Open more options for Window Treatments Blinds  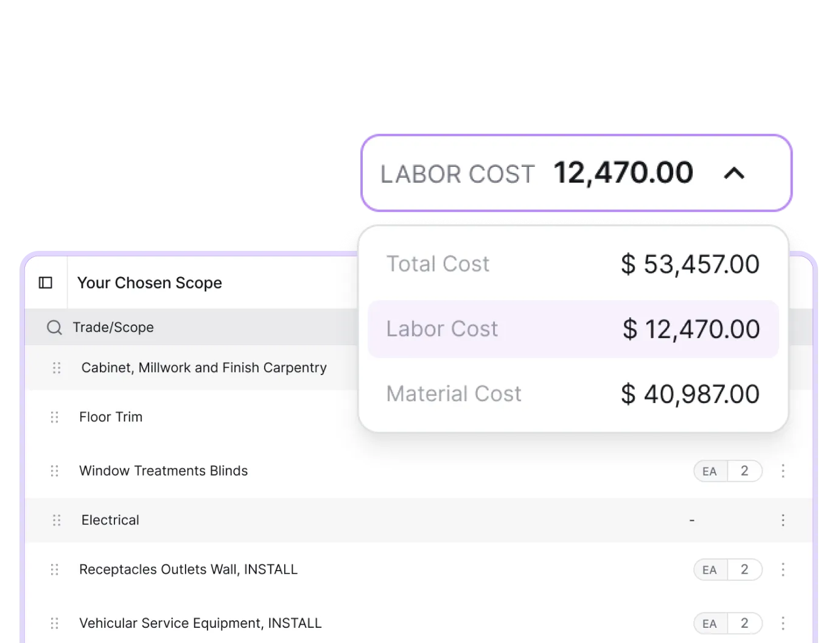tap(783, 471)
